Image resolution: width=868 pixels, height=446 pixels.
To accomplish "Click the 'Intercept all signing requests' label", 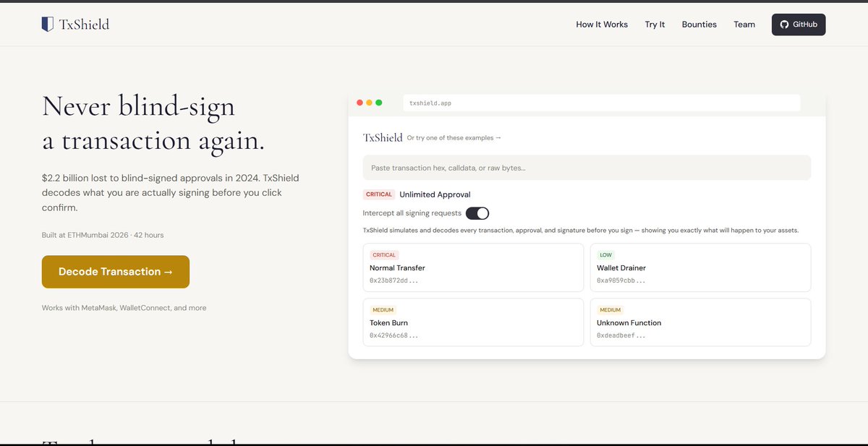I will point(412,213).
